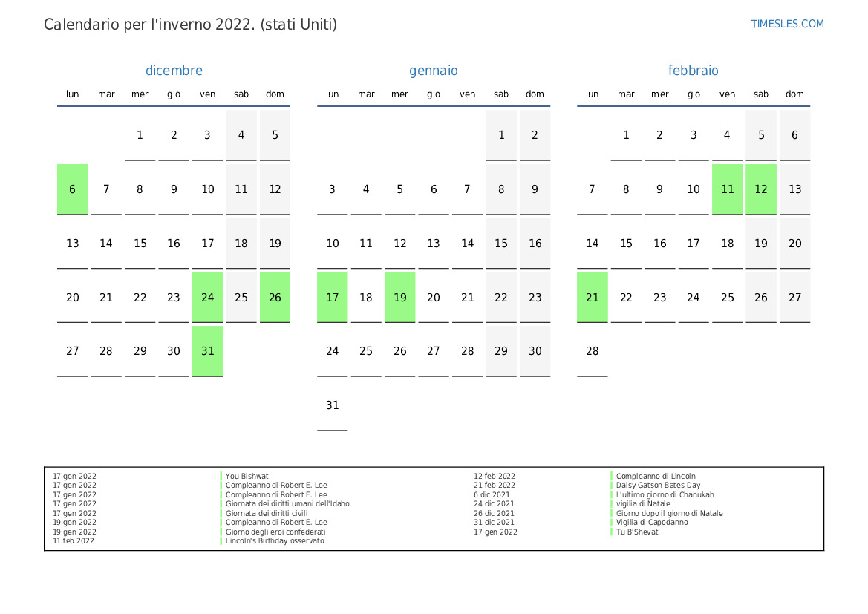Click the 'mer' header under gennaio
868x614 pixels.
399,94
